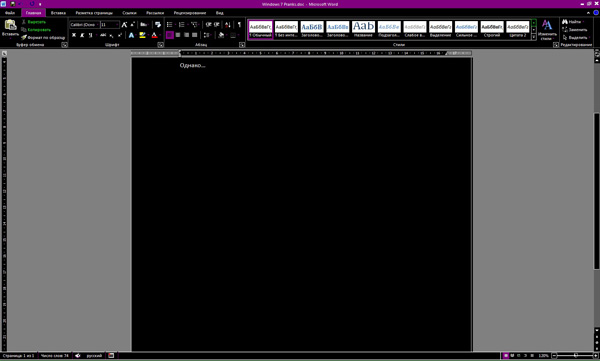Click the word count in status bar
This screenshot has height=361, width=600.
point(55,356)
